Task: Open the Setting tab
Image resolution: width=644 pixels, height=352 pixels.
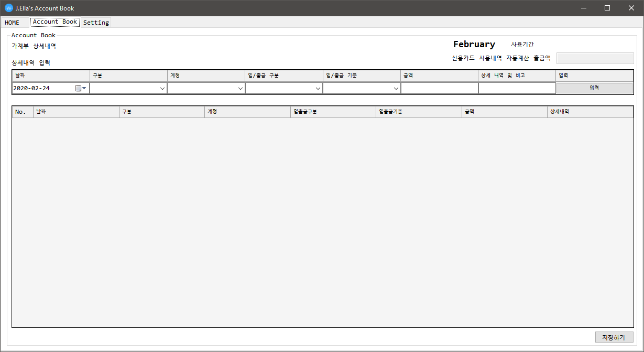Action: pyautogui.click(x=96, y=23)
